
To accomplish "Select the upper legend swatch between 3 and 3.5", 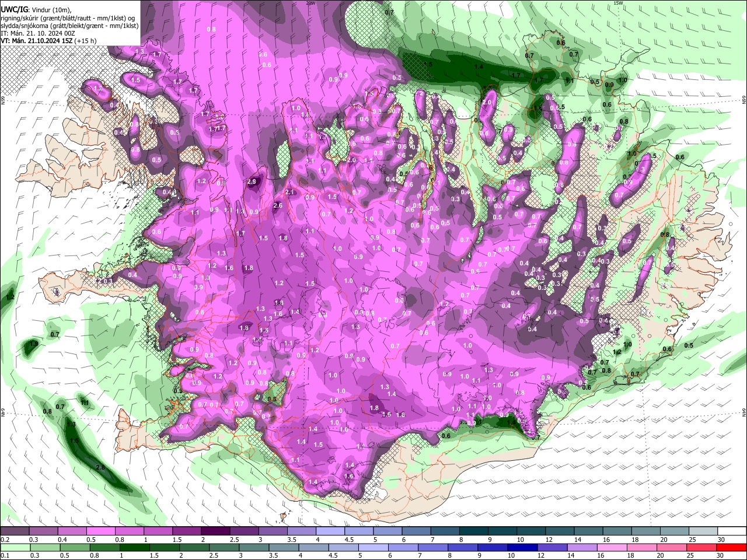I will click(x=273, y=531).
